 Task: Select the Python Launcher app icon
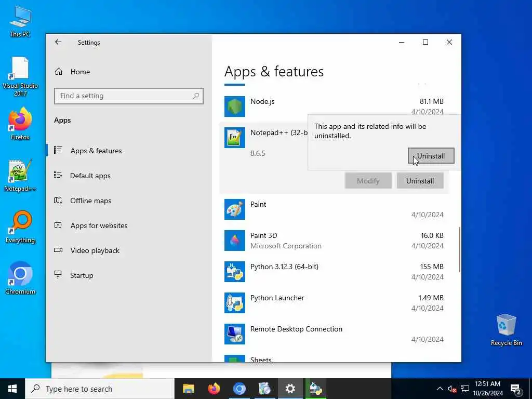(x=235, y=303)
